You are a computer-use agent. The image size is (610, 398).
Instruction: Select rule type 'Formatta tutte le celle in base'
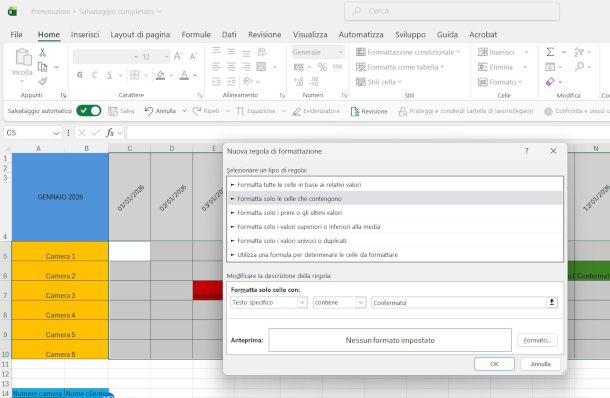click(395, 184)
